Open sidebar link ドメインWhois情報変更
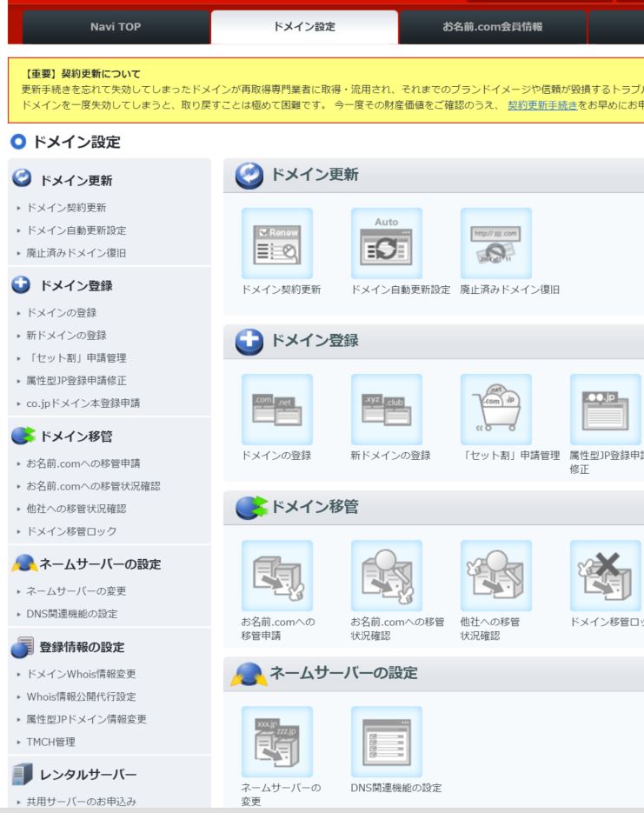Screen dimensions: 644x813 click(82, 674)
